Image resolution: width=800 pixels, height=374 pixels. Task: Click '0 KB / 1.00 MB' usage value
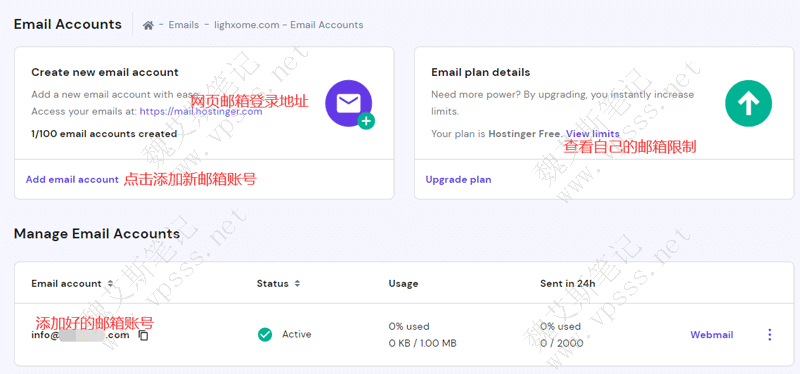click(x=422, y=343)
